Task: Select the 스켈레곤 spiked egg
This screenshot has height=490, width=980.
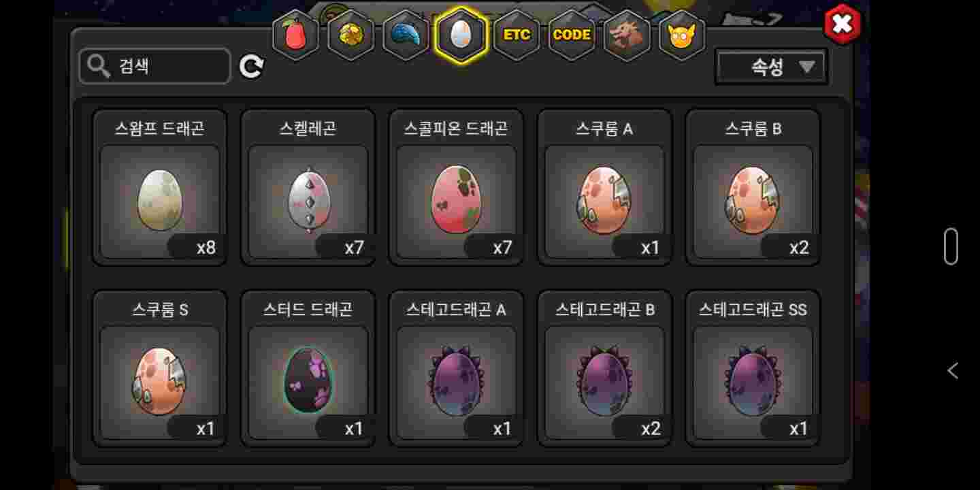Action: 308,187
